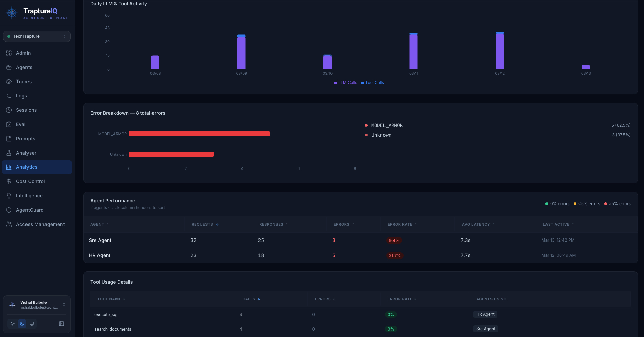Open Cost Control via the dollar icon
This screenshot has height=337, width=644.
[x=9, y=181]
